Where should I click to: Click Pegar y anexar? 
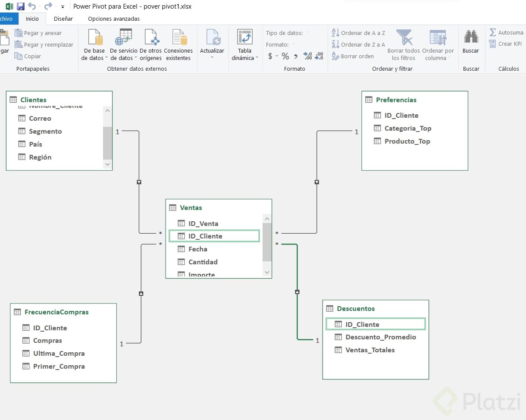[x=38, y=33]
